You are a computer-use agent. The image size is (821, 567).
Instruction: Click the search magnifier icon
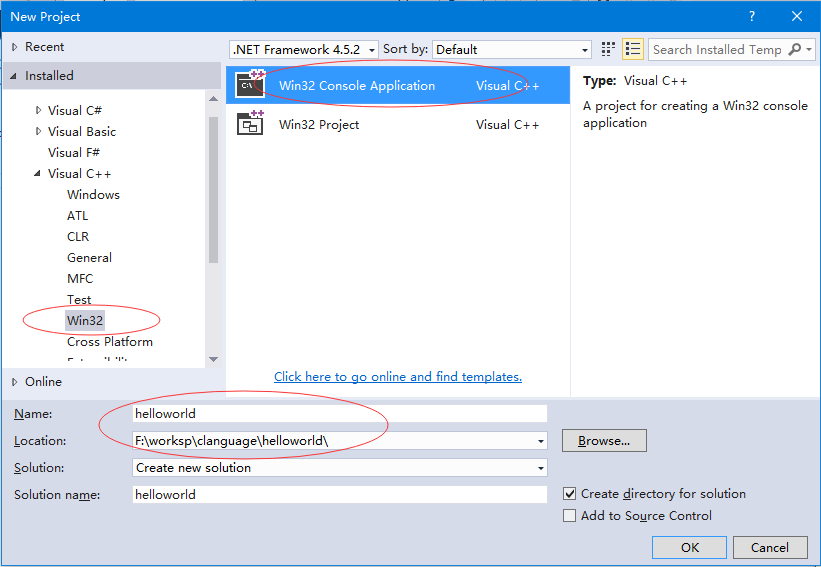tap(795, 49)
